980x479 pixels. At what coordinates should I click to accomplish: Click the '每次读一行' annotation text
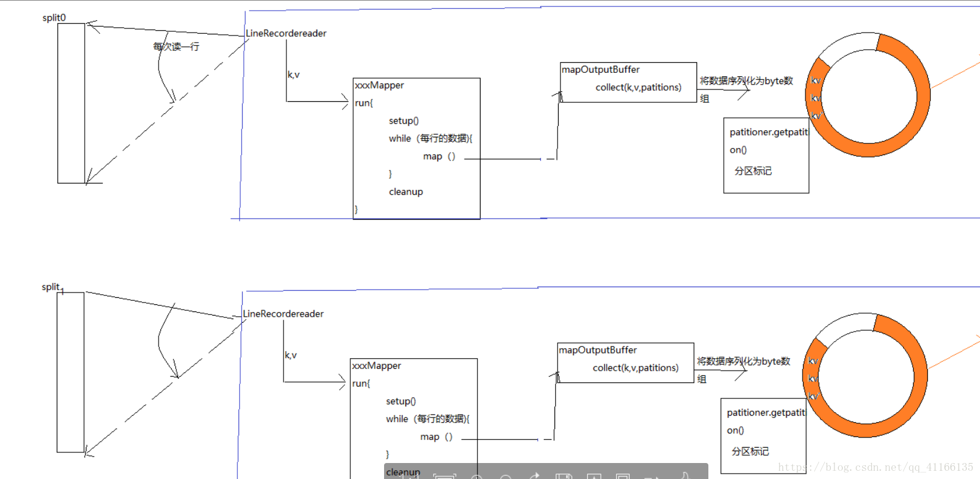176,46
